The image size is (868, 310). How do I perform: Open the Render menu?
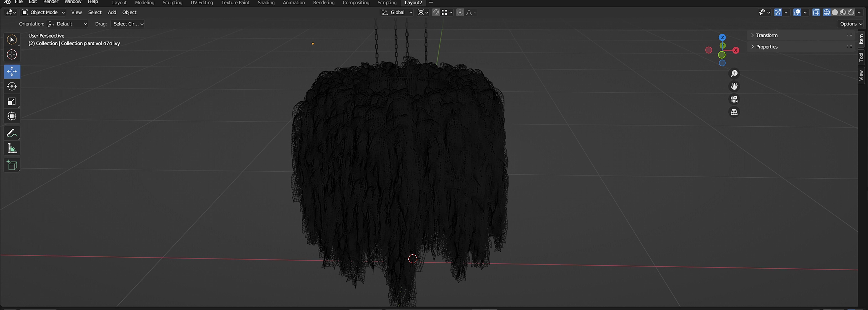click(51, 2)
